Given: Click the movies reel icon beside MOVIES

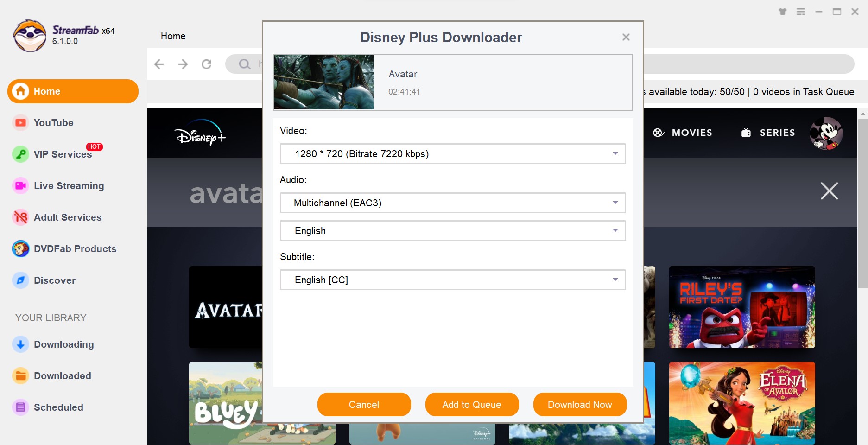Looking at the screenshot, I should pos(659,133).
